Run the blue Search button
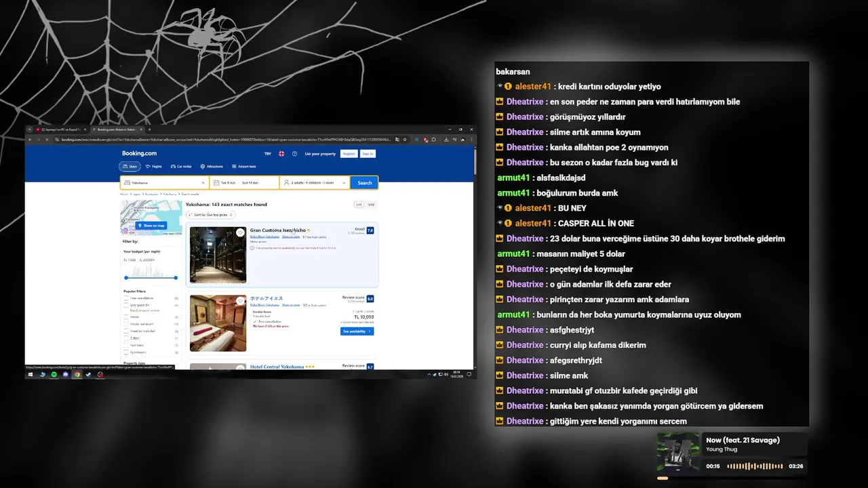Screen dimensions: 868x488 (x=364, y=182)
